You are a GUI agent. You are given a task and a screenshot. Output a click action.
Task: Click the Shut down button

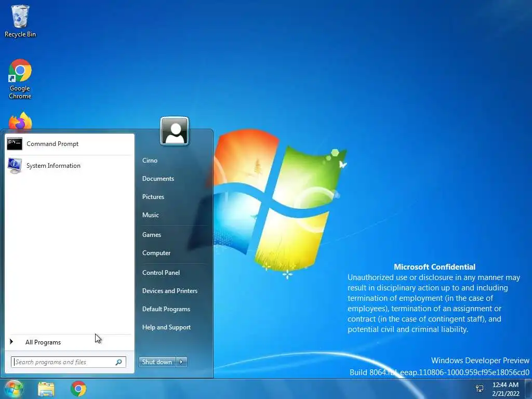(157, 362)
